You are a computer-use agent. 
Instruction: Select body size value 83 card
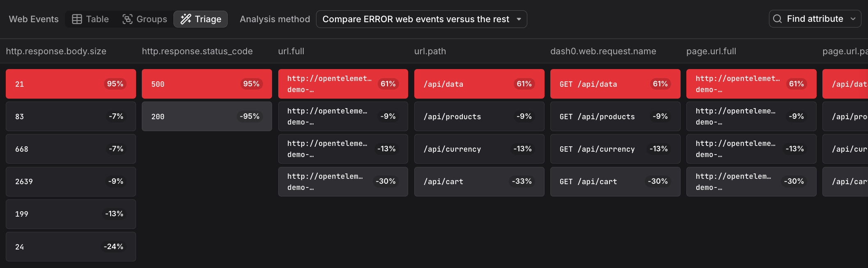(x=71, y=116)
